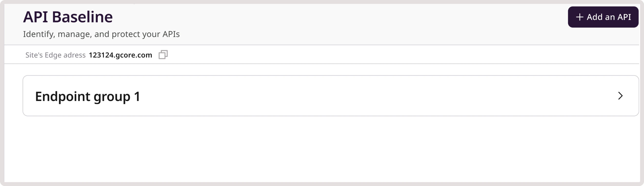Select the edge address 123124.gcore.com text
Viewport: 644px width, 186px height.
pos(121,55)
